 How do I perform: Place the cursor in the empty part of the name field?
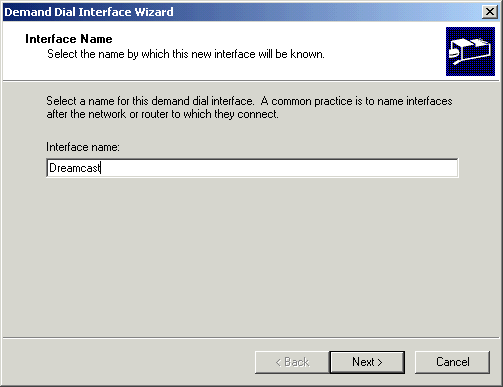[x=280, y=168]
